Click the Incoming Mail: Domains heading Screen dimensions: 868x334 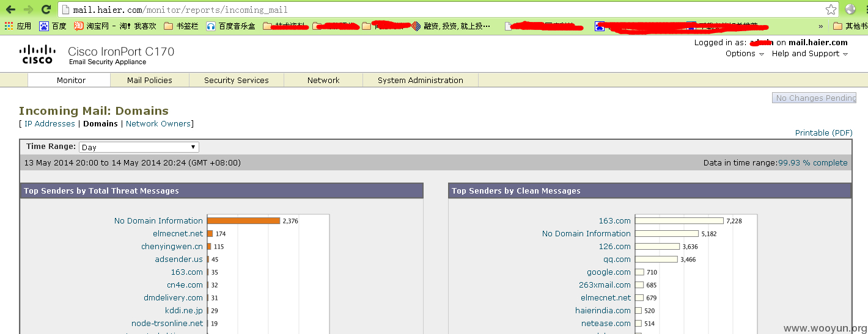94,111
